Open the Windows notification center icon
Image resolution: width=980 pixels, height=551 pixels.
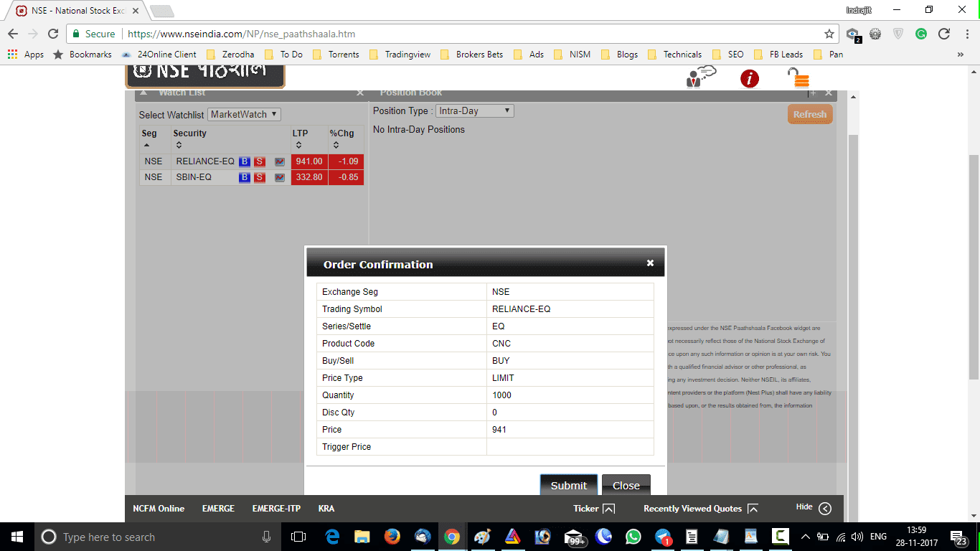click(x=958, y=537)
